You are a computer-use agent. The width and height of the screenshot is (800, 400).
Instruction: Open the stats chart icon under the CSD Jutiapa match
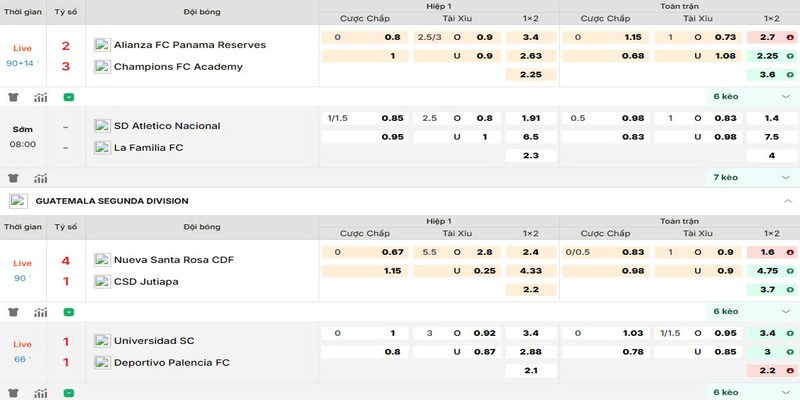click(x=41, y=312)
